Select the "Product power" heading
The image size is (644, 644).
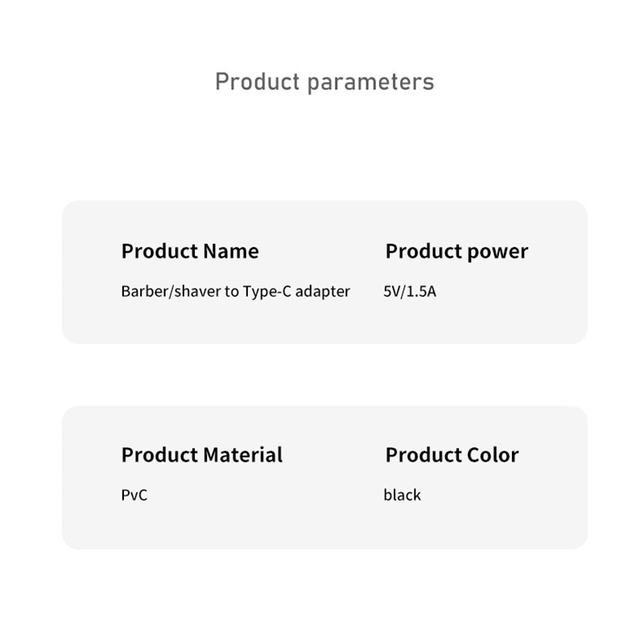coord(456,252)
